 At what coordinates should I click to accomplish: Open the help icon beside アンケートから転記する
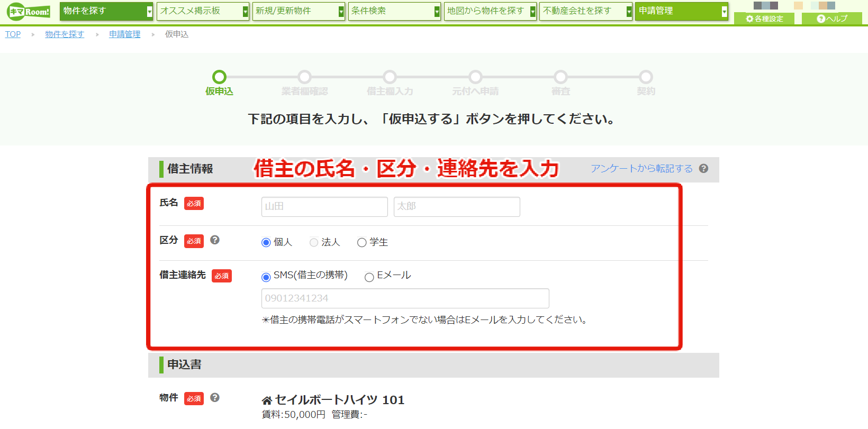click(703, 168)
